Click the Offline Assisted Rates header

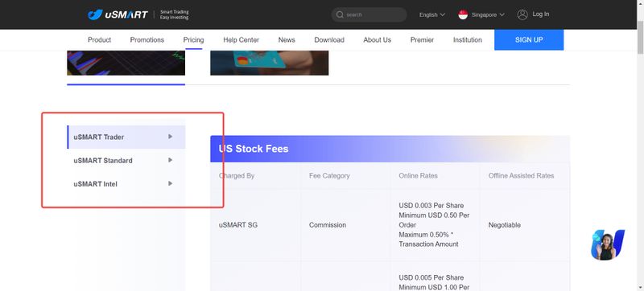pyautogui.click(x=521, y=175)
